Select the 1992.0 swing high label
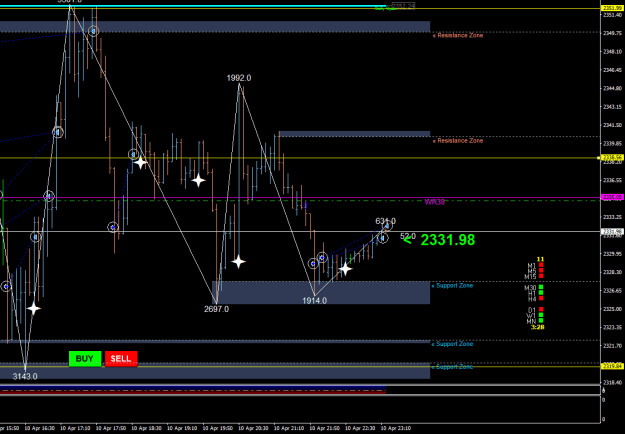The width and height of the screenshot is (625, 434). 239,78
